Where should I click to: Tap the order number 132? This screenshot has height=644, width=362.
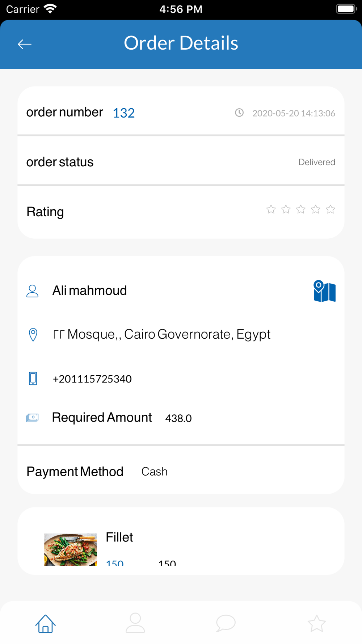123,113
